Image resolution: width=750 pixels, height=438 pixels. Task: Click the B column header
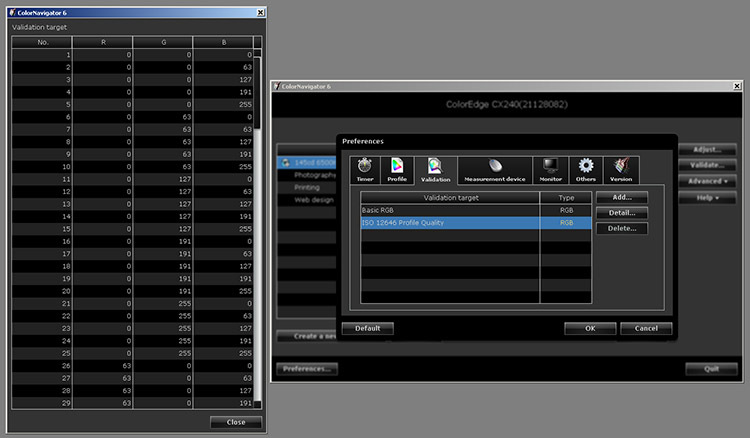pos(223,42)
